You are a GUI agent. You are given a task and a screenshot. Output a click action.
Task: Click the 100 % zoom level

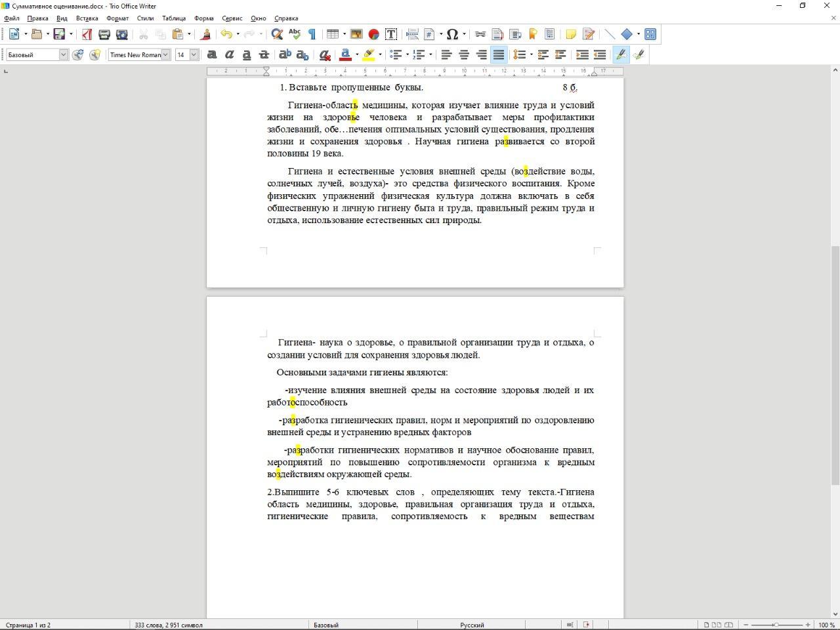pyautogui.click(x=826, y=625)
